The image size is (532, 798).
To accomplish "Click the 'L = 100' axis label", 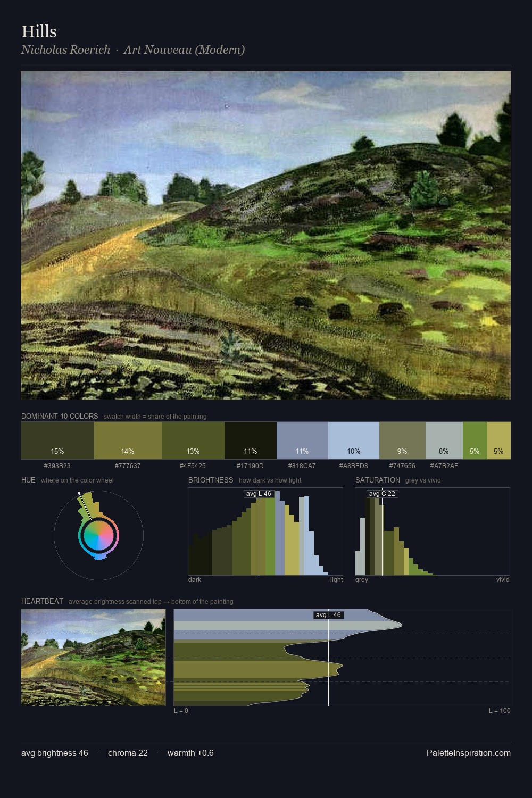I will 500,711.
